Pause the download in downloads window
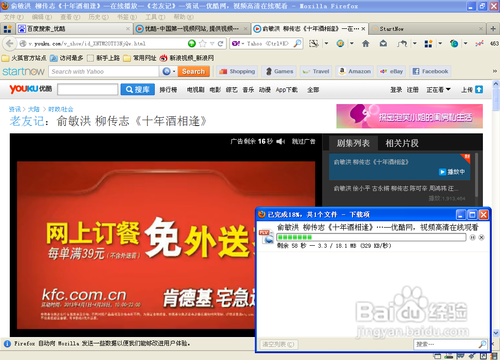Screen dimensions: 500x360 pyautogui.click(x=472, y=237)
